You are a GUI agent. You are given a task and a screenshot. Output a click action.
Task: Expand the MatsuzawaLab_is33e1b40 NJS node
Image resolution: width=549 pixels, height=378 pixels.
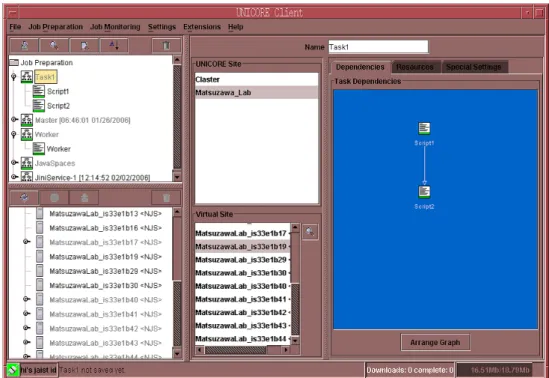pos(27,299)
